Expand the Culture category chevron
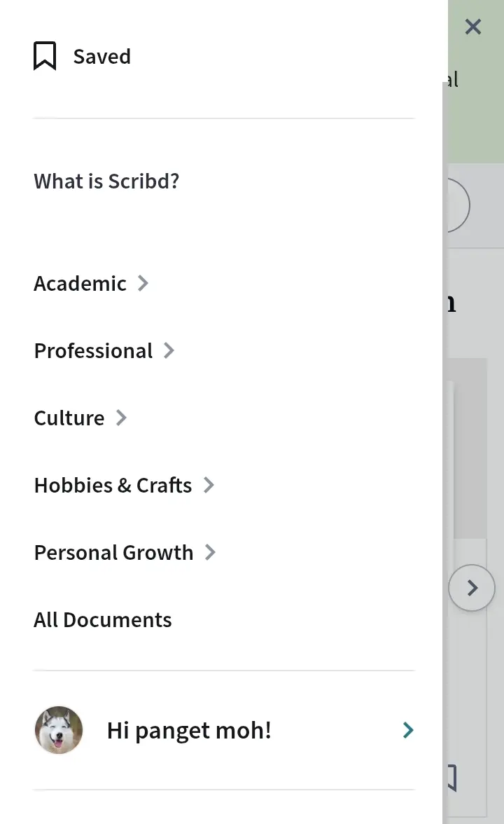504x824 pixels. tap(121, 418)
